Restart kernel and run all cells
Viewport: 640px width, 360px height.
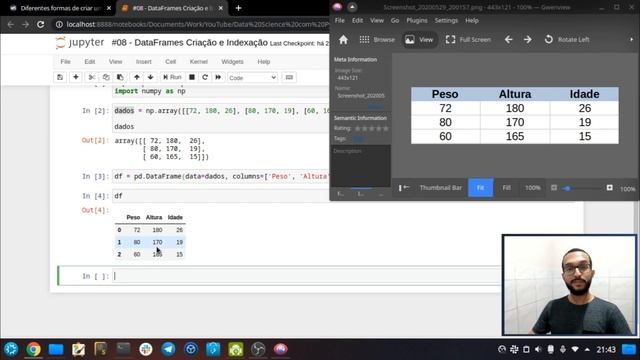[x=218, y=77]
